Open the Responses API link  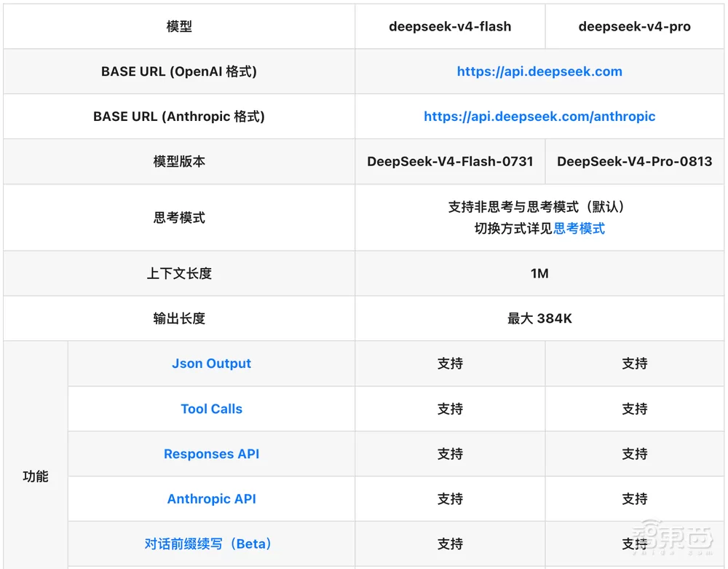tap(211, 454)
